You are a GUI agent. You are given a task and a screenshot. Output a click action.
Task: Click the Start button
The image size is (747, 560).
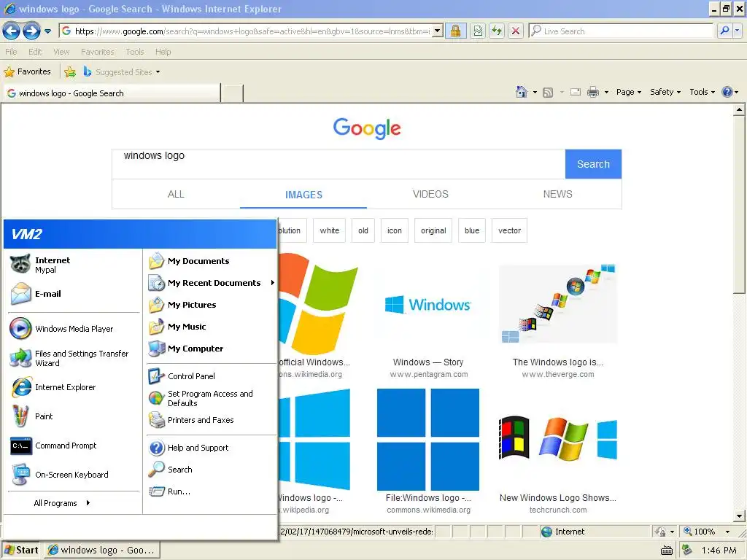tap(22, 550)
